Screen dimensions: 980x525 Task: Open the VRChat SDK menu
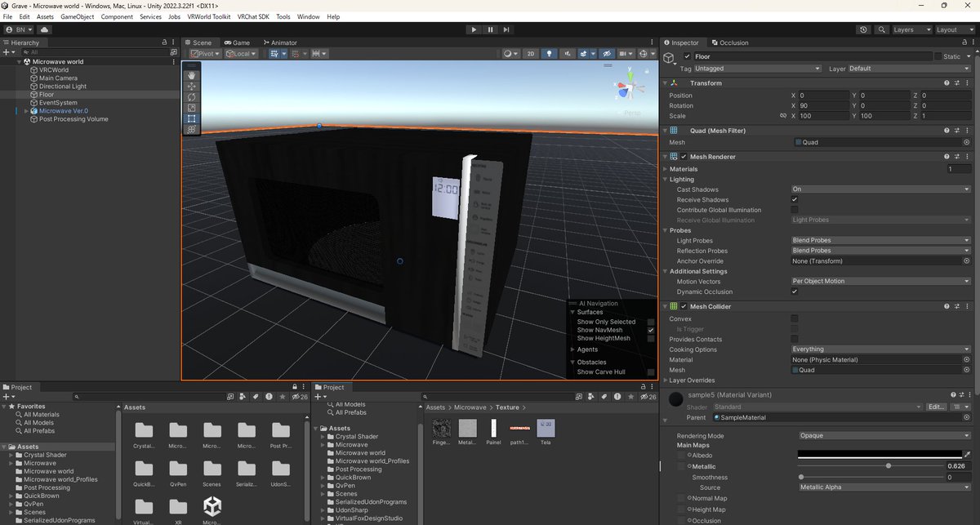[252, 16]
